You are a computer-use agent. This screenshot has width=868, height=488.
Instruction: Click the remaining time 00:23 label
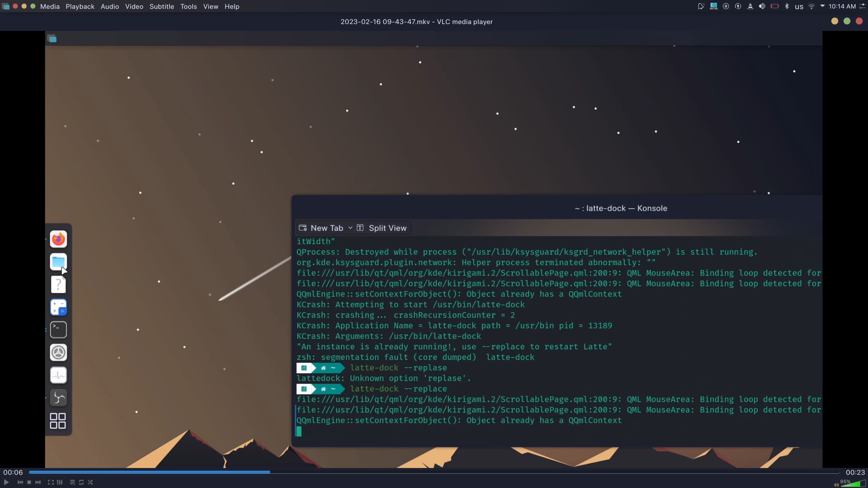(x=855, y=472)
